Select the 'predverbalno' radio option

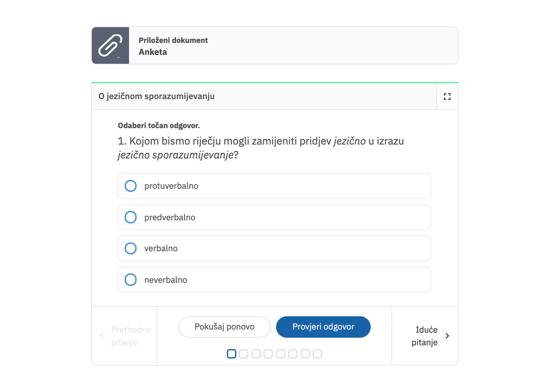[131, 217]
